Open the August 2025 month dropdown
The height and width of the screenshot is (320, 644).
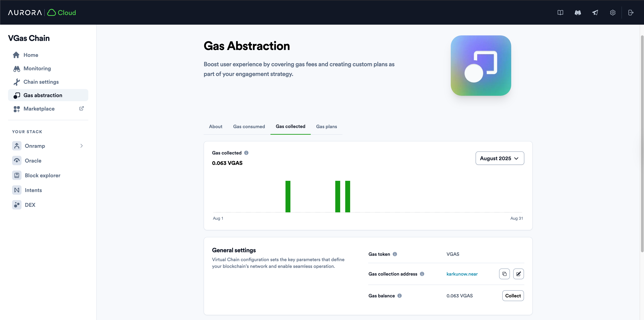point(499,158)
